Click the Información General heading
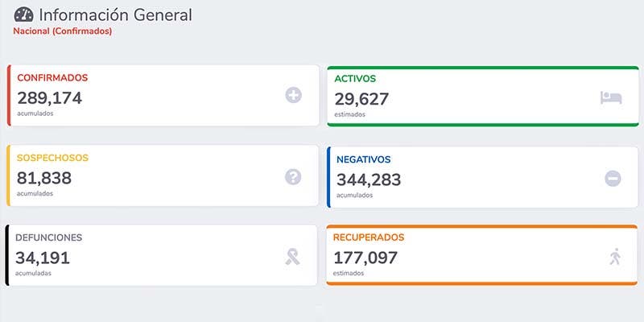The width and height of the screenshot is (644, 322). pyautogui.click(x=115, y=14)
